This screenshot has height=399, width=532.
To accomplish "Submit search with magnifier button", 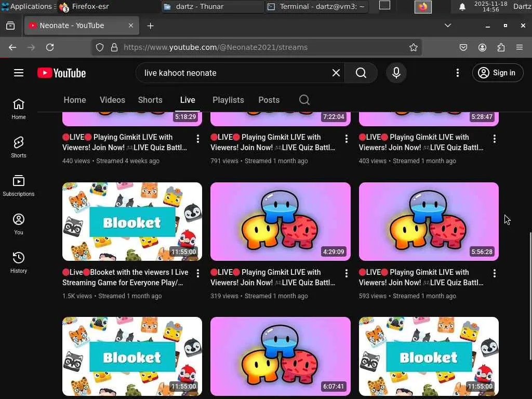I will tap(361, 73).
